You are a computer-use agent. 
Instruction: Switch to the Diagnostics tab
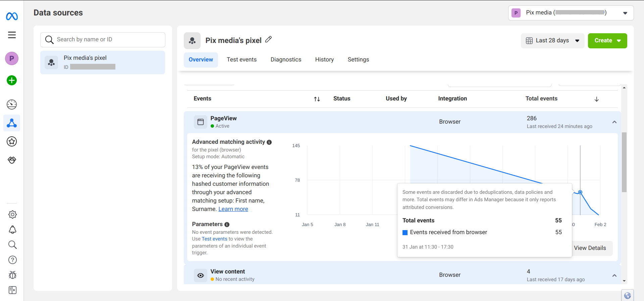(x=286, y=59)
